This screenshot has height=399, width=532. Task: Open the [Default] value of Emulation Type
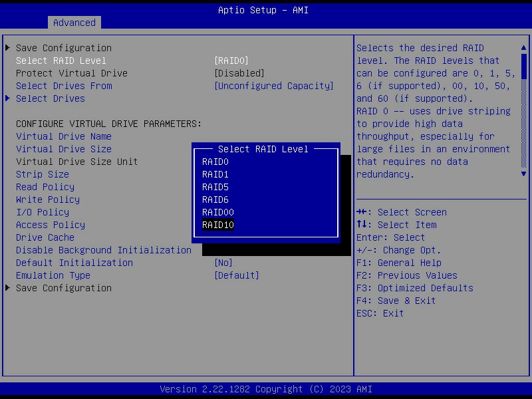click(237, 275)
